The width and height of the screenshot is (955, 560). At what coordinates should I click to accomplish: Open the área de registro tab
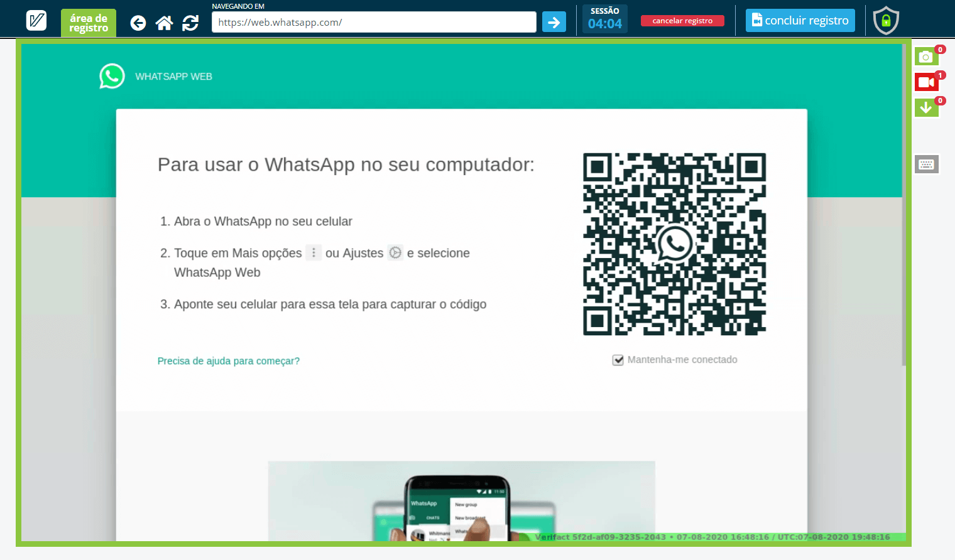89,23
